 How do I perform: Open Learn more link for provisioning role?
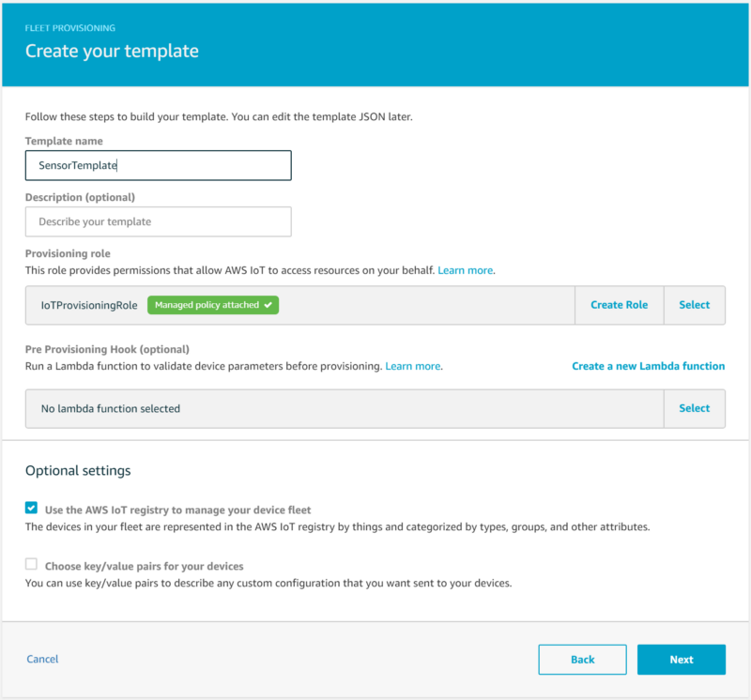click(465, 270)
